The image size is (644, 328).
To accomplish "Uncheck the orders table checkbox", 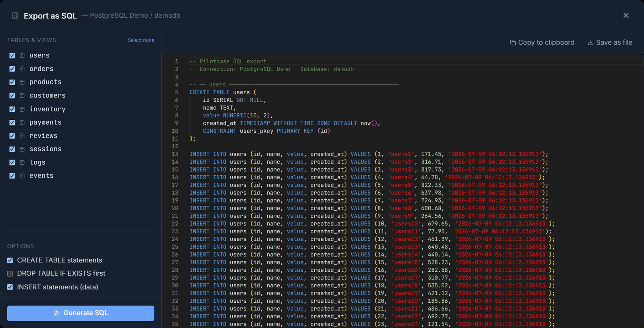I will pos(12,69).
